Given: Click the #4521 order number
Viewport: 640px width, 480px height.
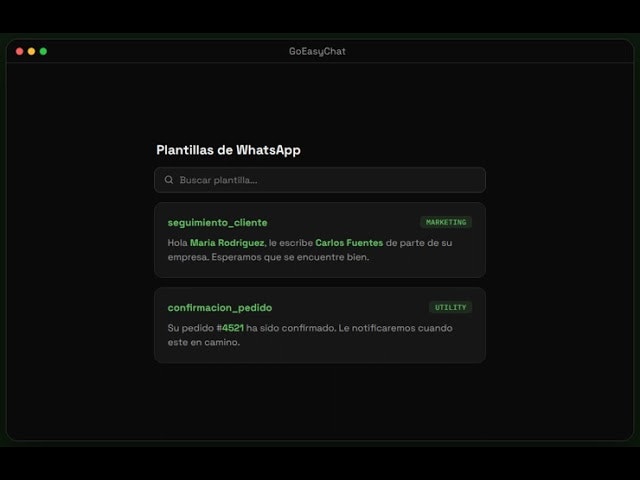Looking at the screenshot, I should click(230, 328).
